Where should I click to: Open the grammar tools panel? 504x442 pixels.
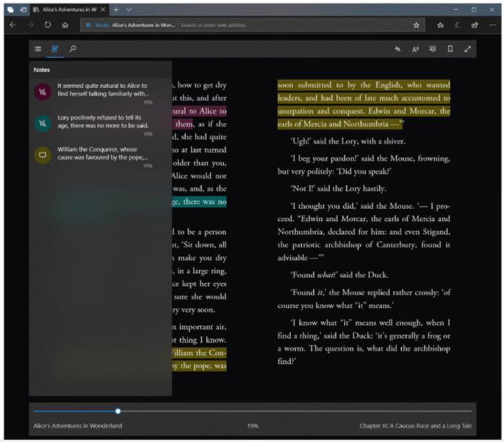point(433,49)
